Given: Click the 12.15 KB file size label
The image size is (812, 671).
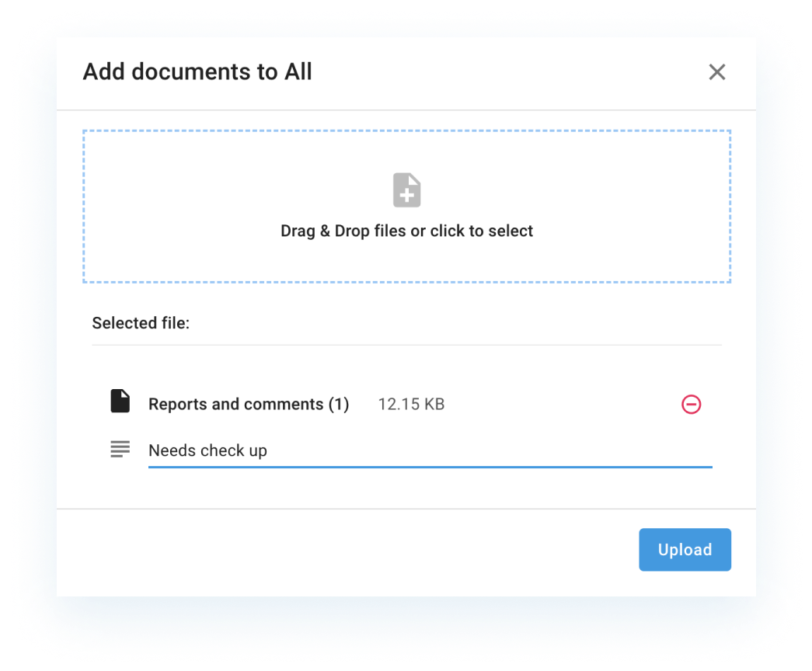Looking at the screenshot, I should pyautogui.click(x=410, y=404).
